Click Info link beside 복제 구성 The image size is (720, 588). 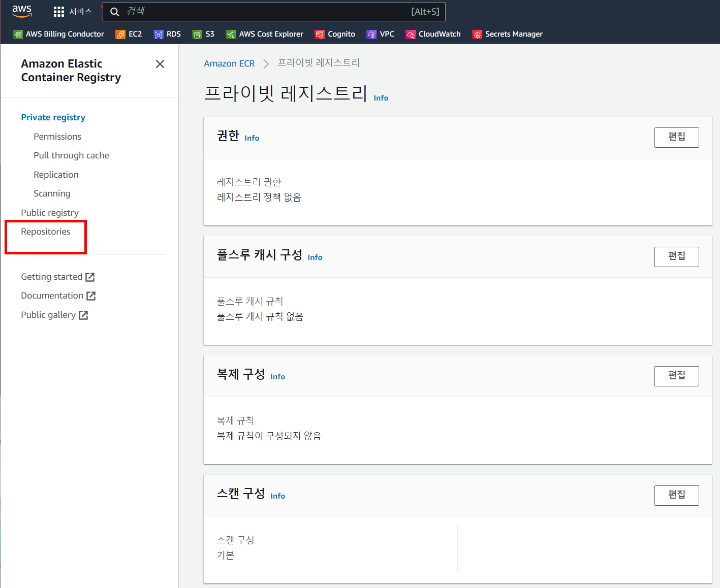278,377
